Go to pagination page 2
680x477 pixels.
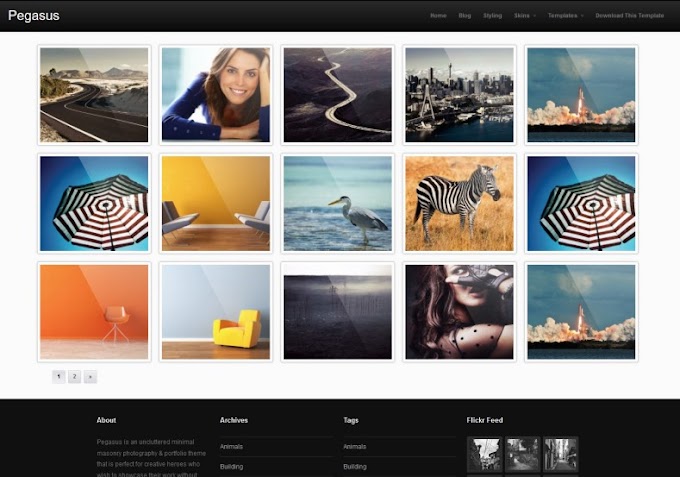(74, 376)
